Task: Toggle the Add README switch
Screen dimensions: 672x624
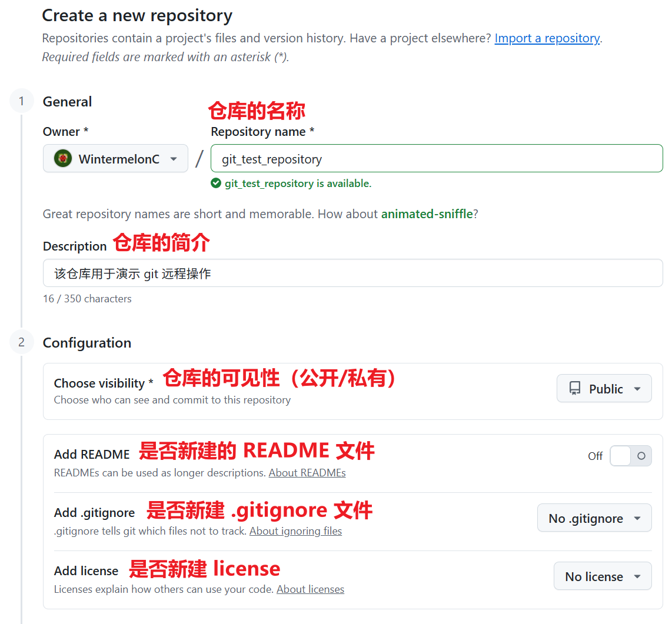Action: click(x=630, y=456)
